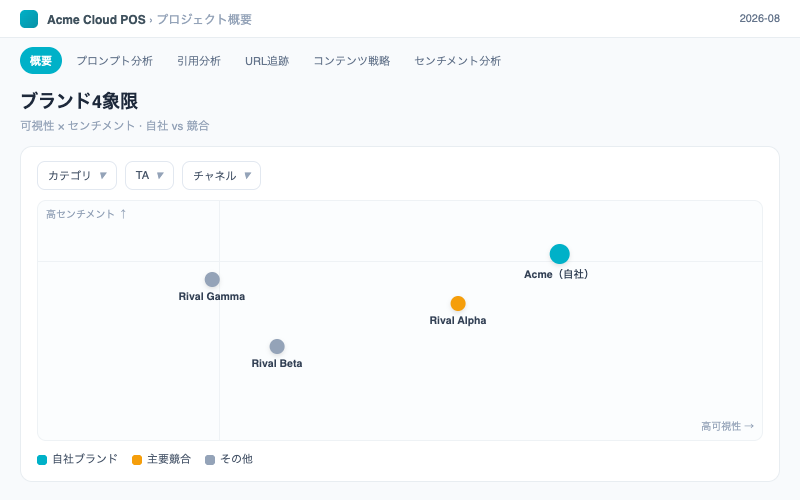Click the 2026-08 date label
Screen dimensions: 800x500
click(x=759, y=18)
